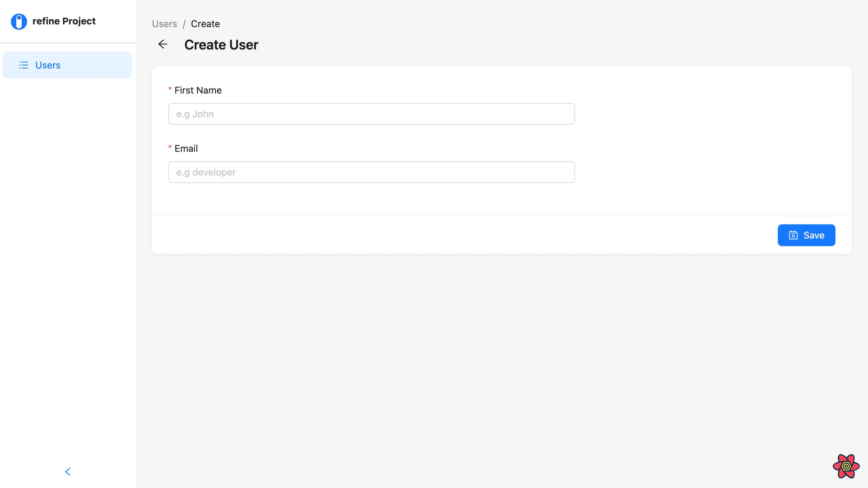Image resolution: width=868 pixels, height=488 pixels.
Task: Click the slash separator in breadcrumb
Action: pos(184,24)
